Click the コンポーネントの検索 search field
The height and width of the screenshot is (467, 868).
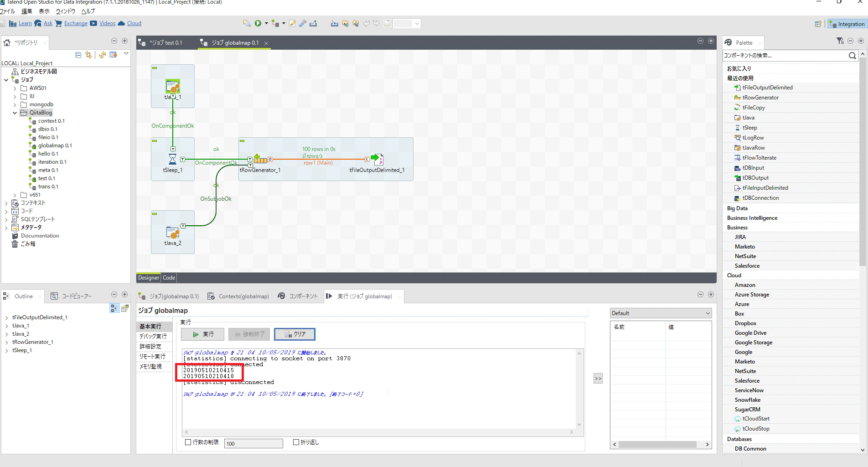click(785, 56)
